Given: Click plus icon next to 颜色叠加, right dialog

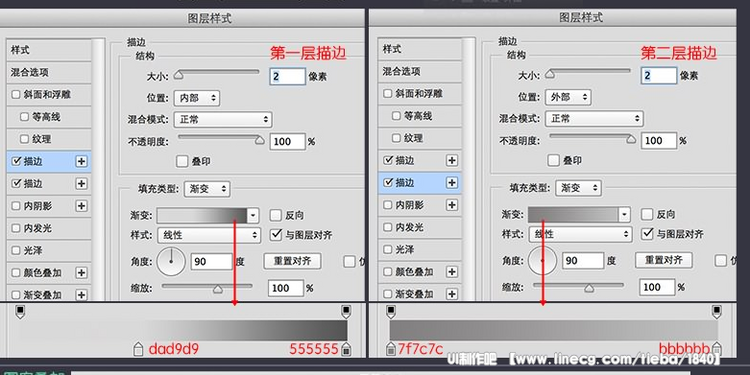Looking at the screenshot, I should 452,272.
